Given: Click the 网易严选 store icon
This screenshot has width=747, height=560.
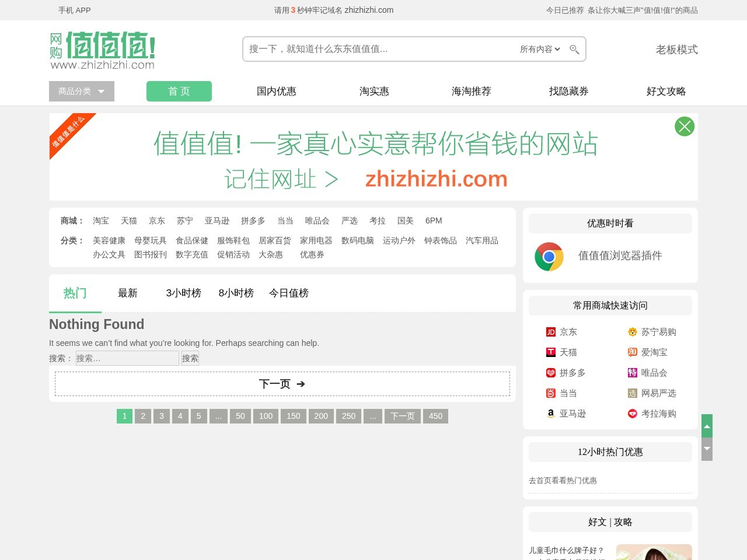Looking at the screenshot, I should (x=632, y=393).
